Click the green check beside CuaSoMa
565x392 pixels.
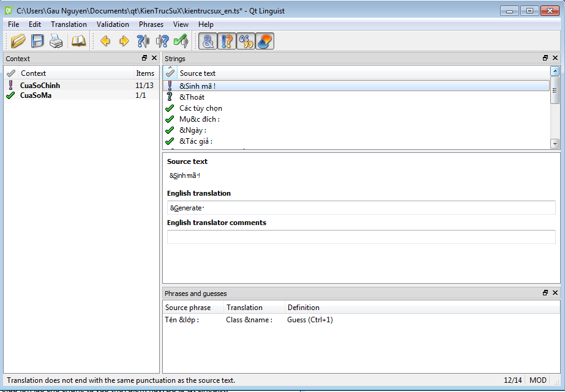pyautogui.click(x=10, y=95)
